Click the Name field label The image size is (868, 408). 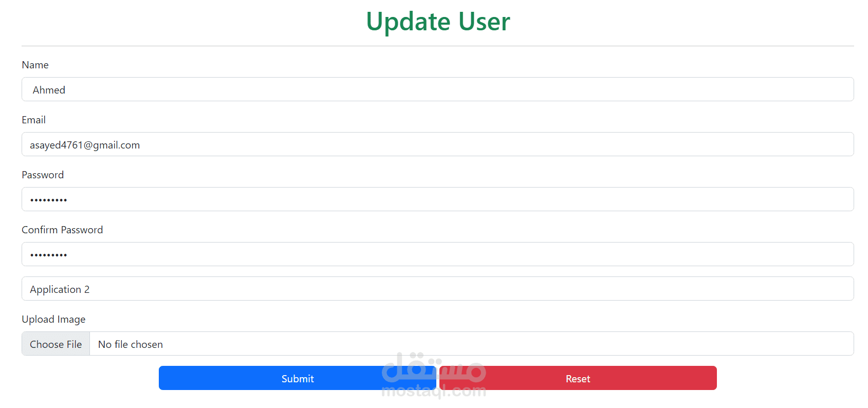(35, 65)
